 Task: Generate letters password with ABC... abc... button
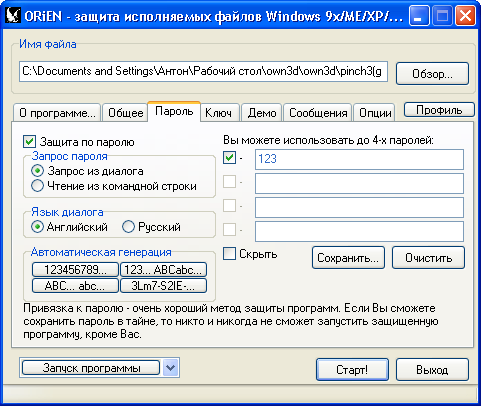tap(75, 286)
